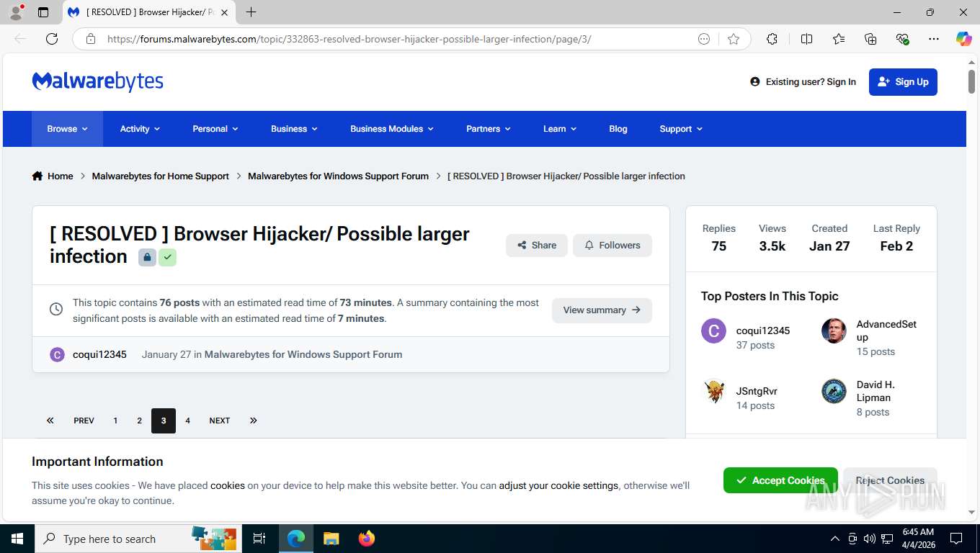Accept Cookies on the banner
This screenshot has height=553, width=980.
click(x=780, y=480)
